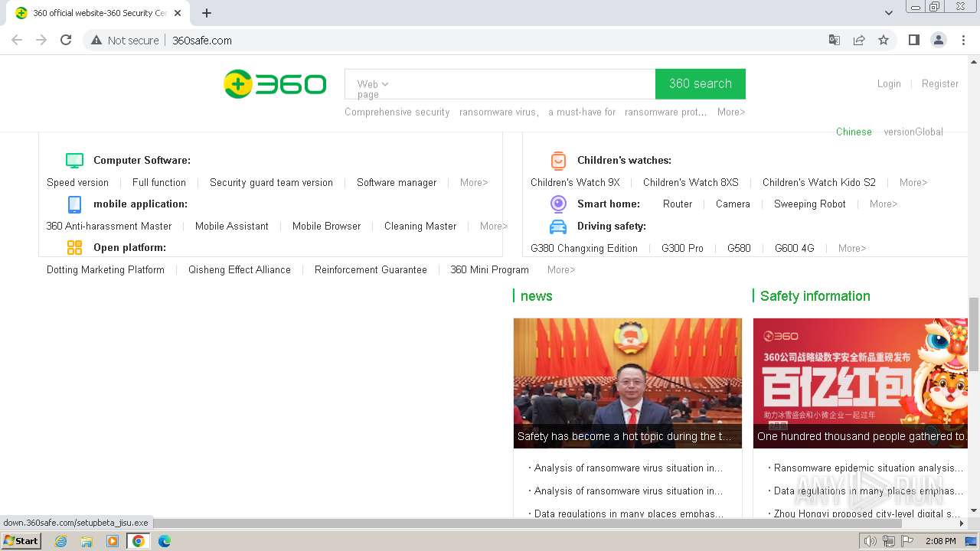
Task: Expand More> in Smart home row
Action: 884,204
